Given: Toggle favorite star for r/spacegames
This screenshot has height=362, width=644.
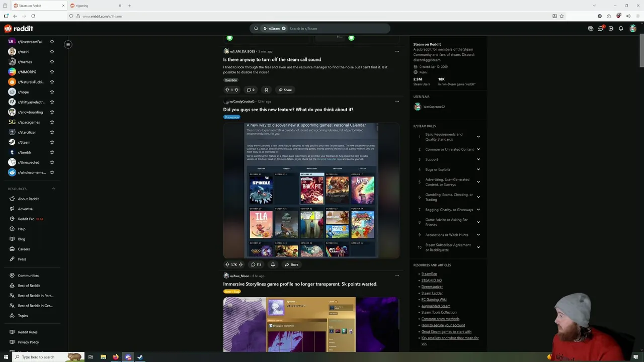Looking at the screenshot, I should pyautogui.click(x=52, y=122).
